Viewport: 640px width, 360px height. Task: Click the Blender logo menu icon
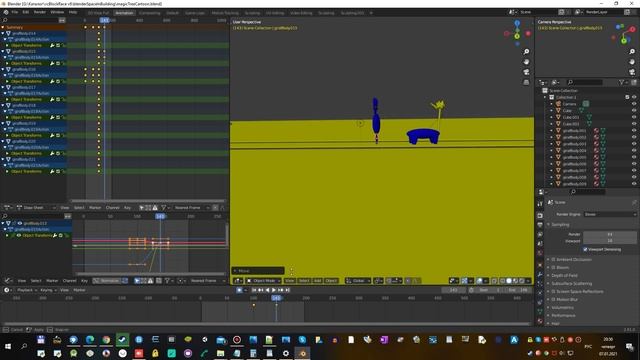[6, 12]
